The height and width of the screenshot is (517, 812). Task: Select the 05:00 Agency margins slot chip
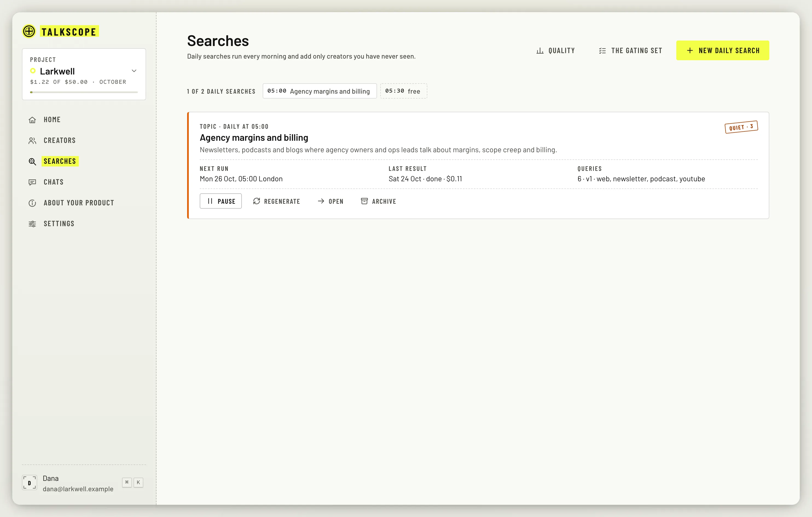point(320,91)
